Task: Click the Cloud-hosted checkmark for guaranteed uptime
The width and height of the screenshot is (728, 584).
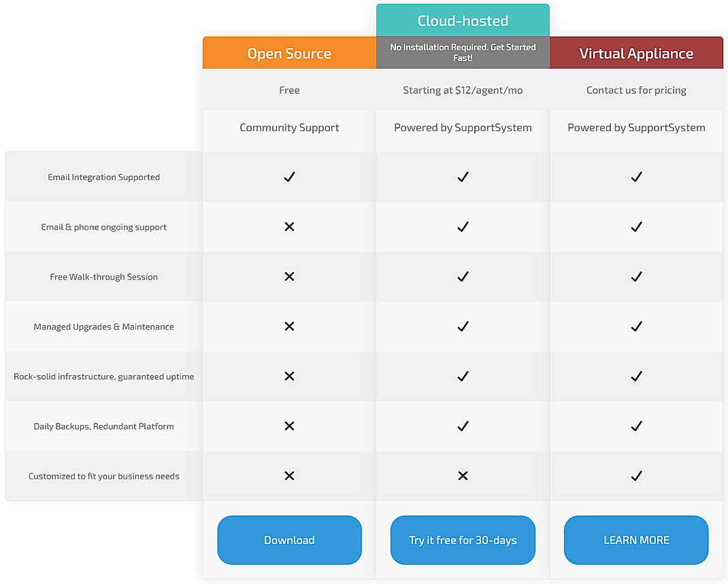Action: point(463,376)
